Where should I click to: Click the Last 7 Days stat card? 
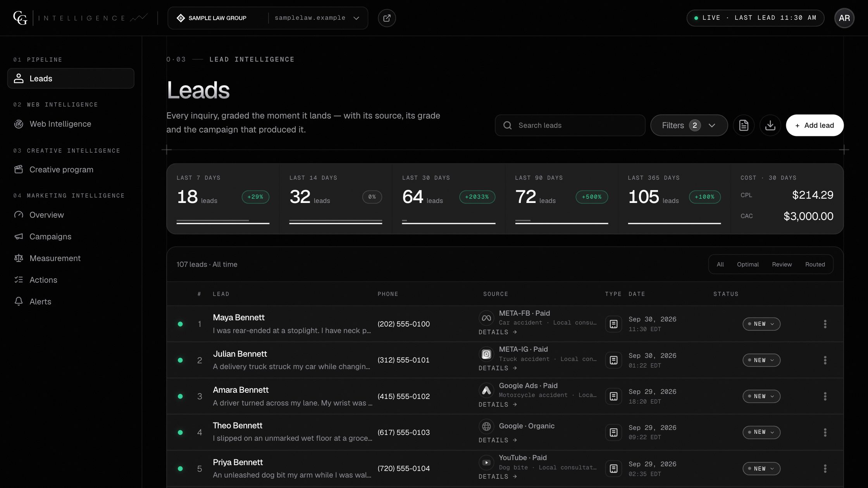[223, 199]
